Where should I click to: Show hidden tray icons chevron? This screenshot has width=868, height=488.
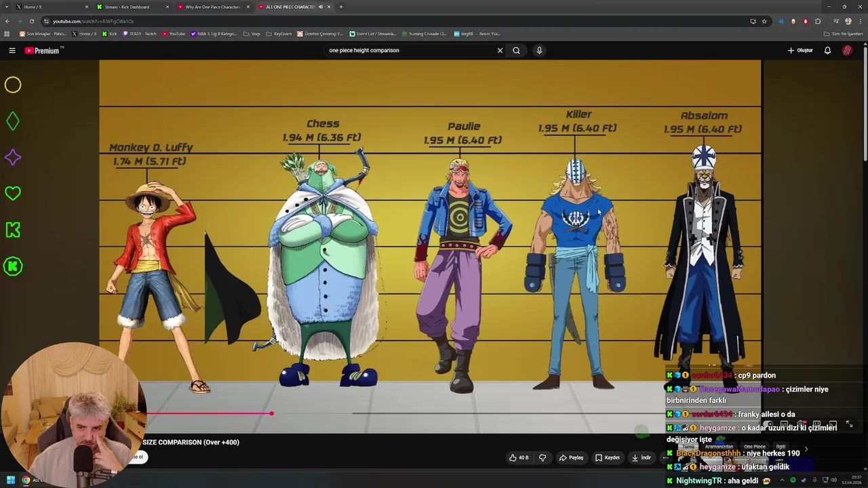(x=782, y=480)
